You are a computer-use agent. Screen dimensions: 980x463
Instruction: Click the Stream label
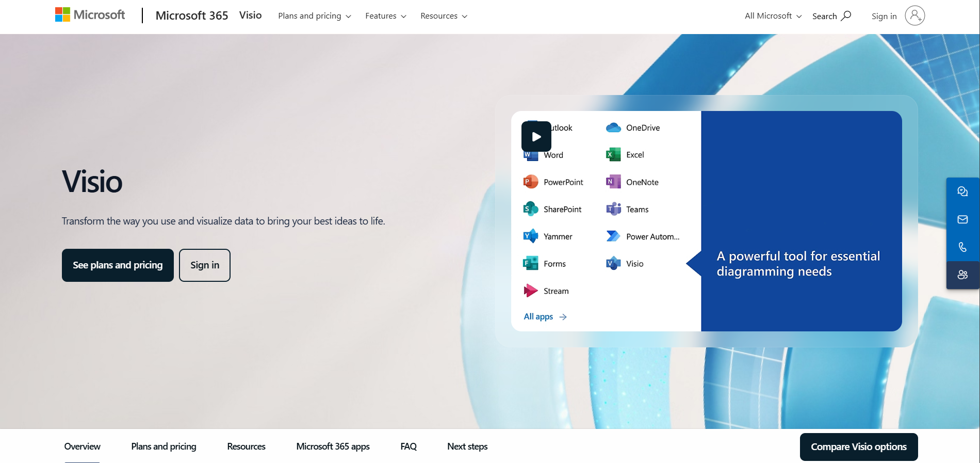[556, 291]
